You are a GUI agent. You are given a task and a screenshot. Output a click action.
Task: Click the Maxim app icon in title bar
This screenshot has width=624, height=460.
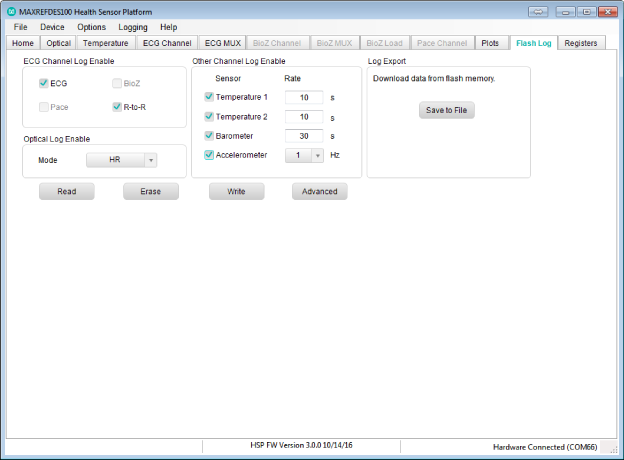click(x=12, y=12)
